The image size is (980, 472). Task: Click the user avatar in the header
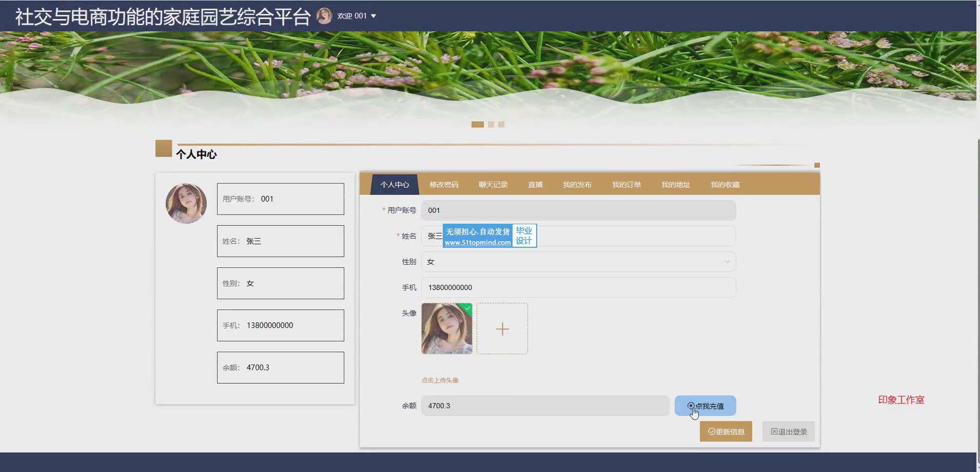click(324, 16)
